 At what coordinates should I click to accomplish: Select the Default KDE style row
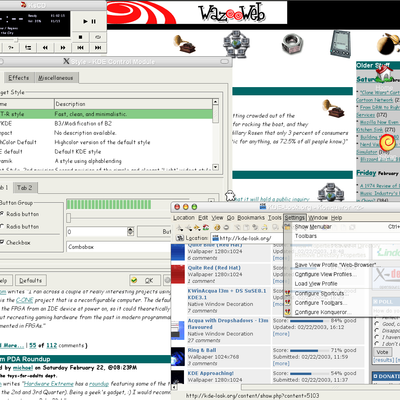(x=106, y=151)
